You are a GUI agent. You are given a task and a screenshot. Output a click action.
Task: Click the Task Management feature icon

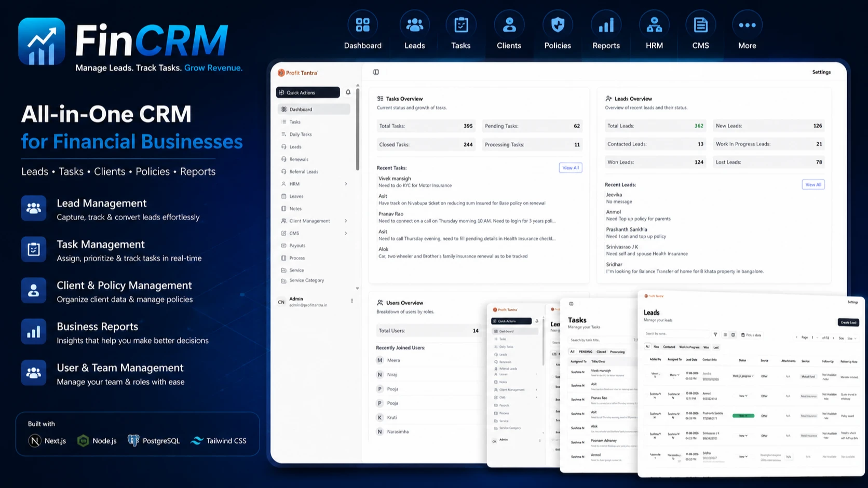(34, 249)
